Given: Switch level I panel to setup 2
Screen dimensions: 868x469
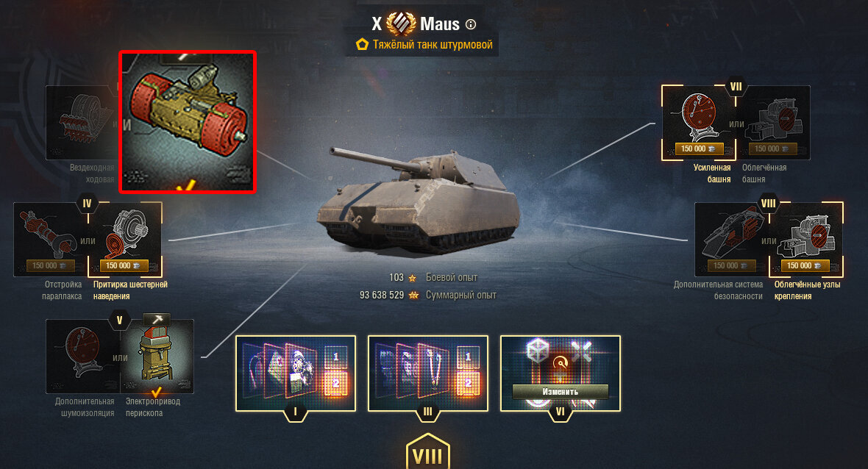Looking at the screenshot, I should pos(335,383).
